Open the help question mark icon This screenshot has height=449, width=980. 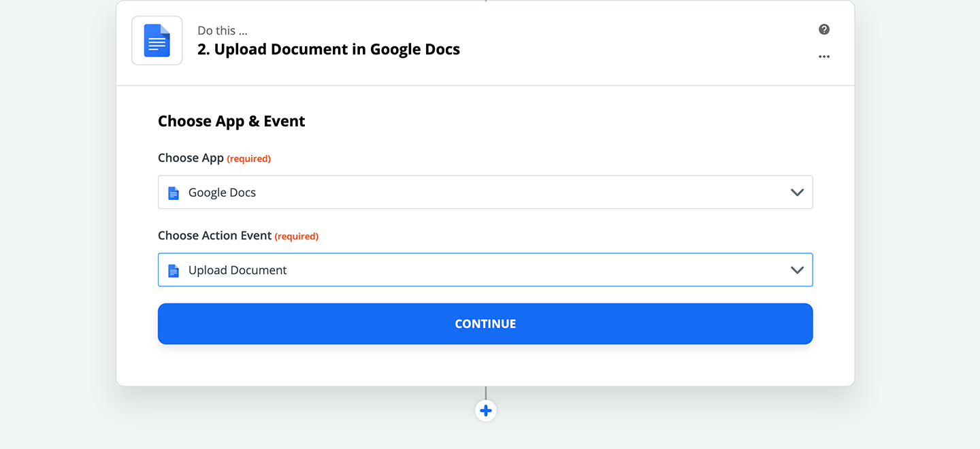824,29
